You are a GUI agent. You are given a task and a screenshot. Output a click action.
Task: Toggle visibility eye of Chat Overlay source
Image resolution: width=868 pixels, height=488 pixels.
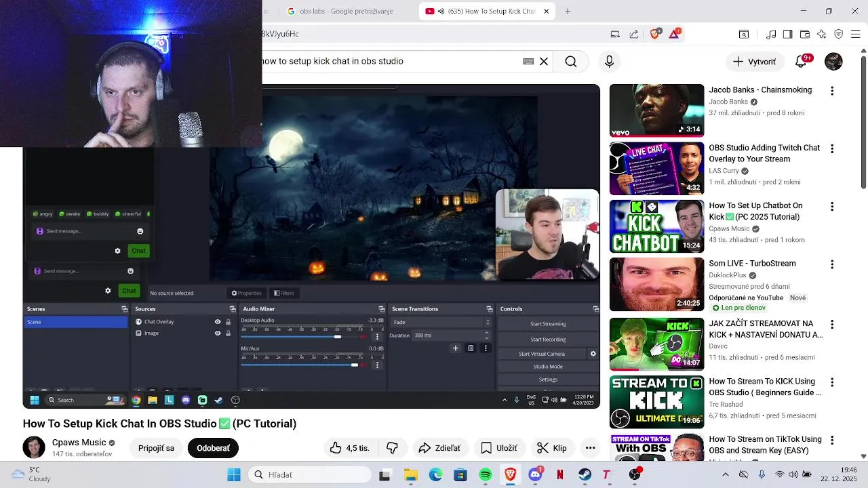pyautogui.click(x=218, y=322)
